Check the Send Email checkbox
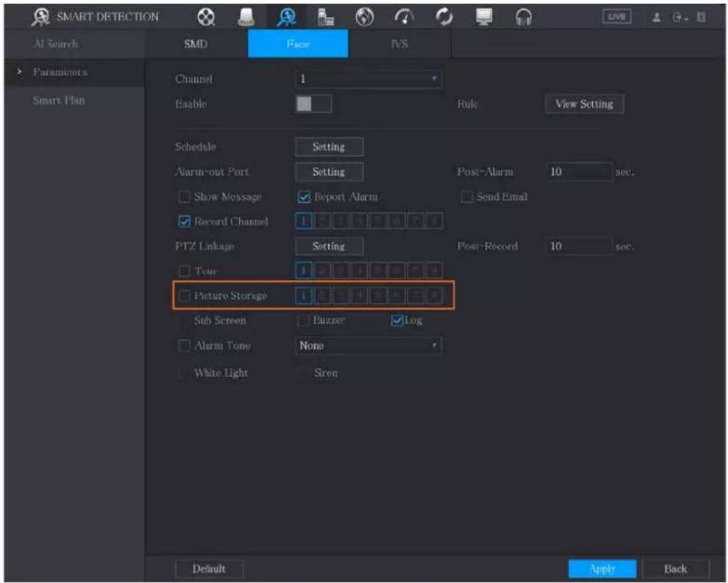The height and width of the screenshot is (583, 728). pyautogui.click(x=466, y=197)
